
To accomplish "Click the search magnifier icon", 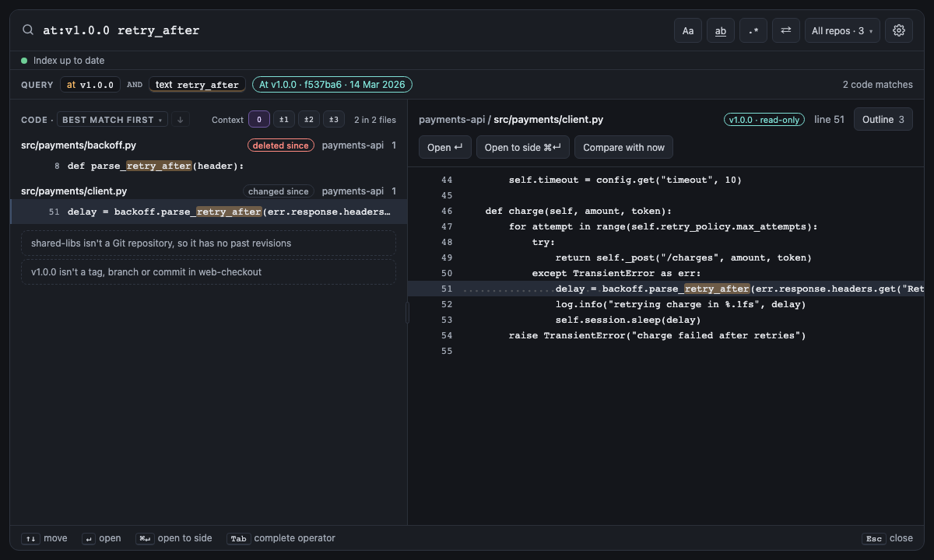I will point(28,30).
